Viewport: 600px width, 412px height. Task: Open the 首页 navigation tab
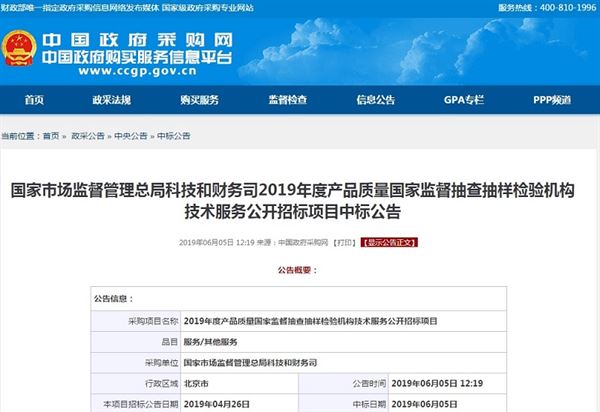pyautogui.click(x=35, y=100)
